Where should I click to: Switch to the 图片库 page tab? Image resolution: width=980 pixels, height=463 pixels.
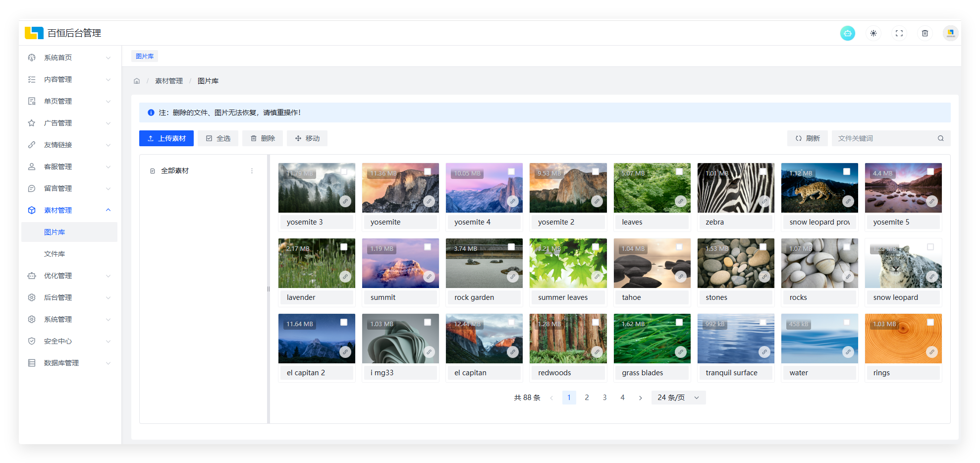pos(145,56)
